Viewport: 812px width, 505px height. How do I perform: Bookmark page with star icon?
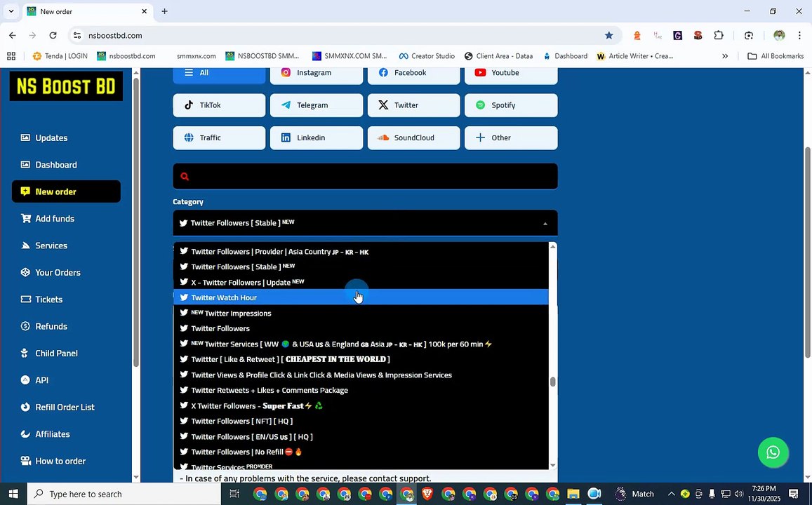click(x=608, y=35)
